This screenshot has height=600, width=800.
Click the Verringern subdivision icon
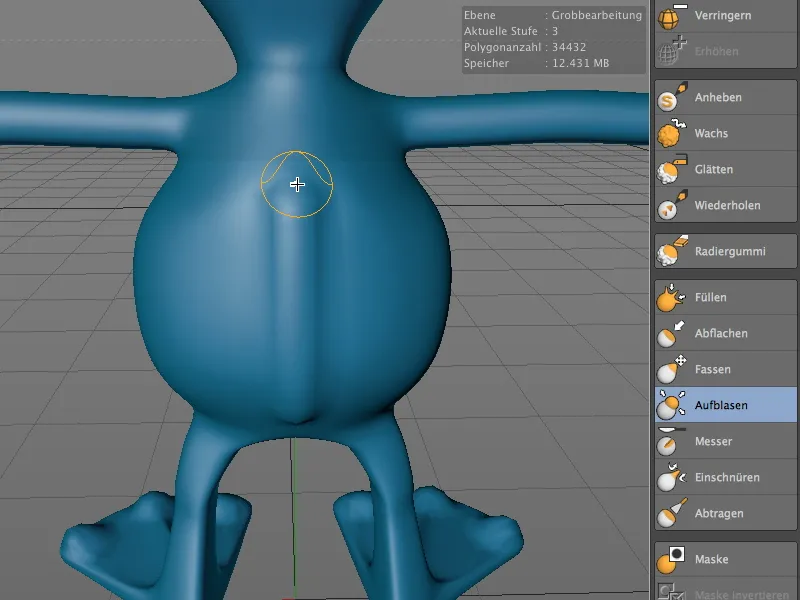pos(671,16)
